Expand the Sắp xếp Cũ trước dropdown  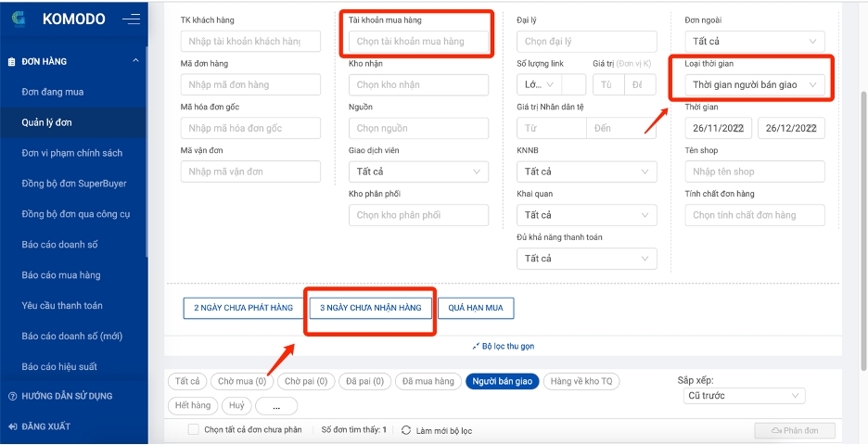[741, 396]
